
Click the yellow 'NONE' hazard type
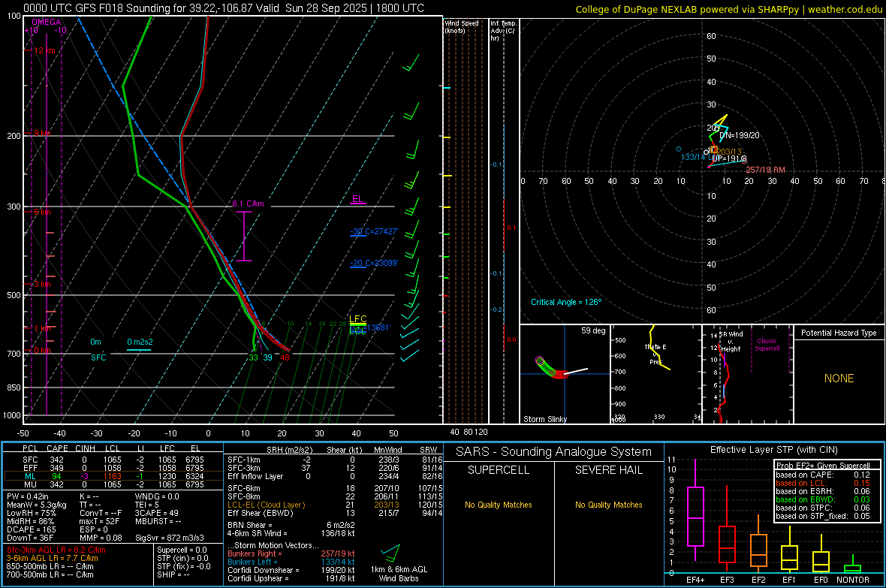tap(839, 378)
